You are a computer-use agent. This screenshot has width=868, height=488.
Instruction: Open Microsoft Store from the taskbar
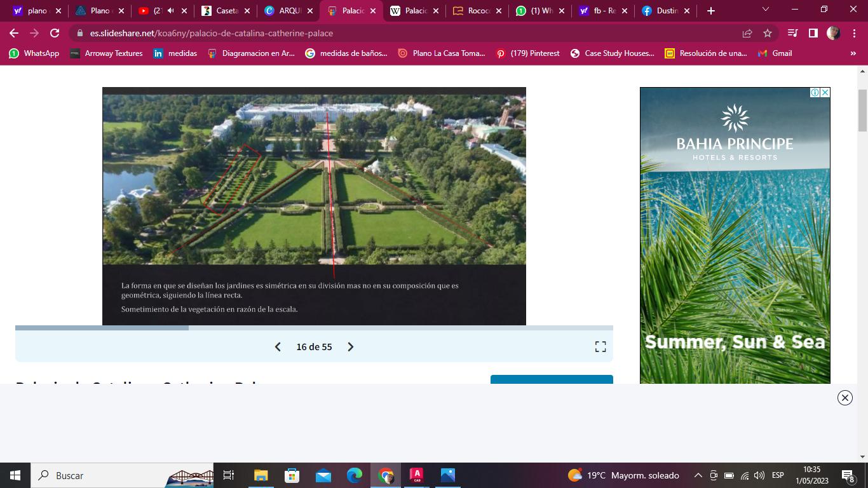click(292, 475)
